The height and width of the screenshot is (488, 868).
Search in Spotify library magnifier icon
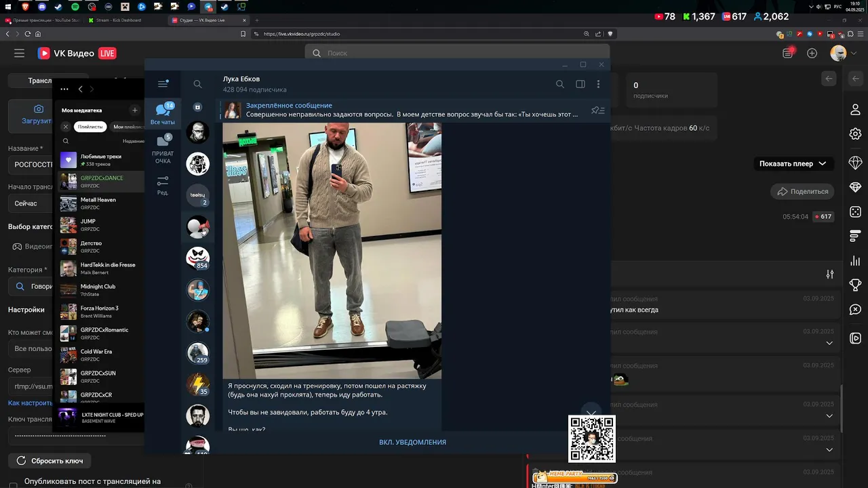(66, 141)
